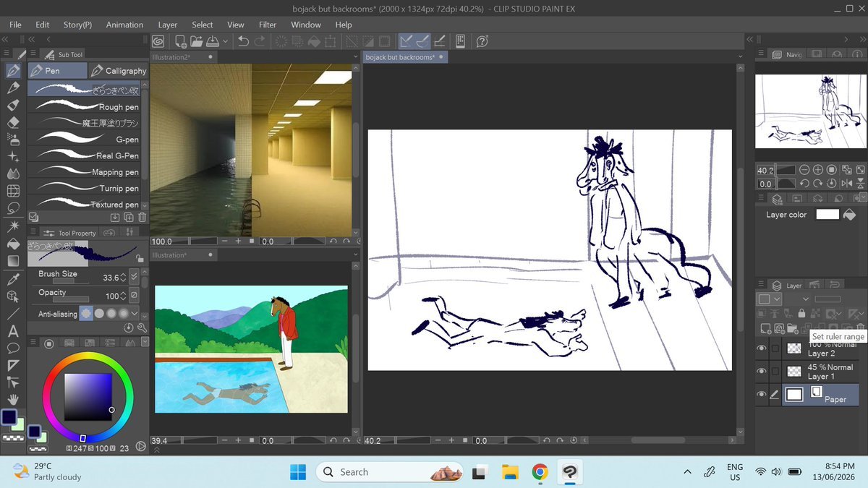This screenshot has height=488, width=868.
Task: Select the Pen tool in the tool palette
Action: coord(13,71)
